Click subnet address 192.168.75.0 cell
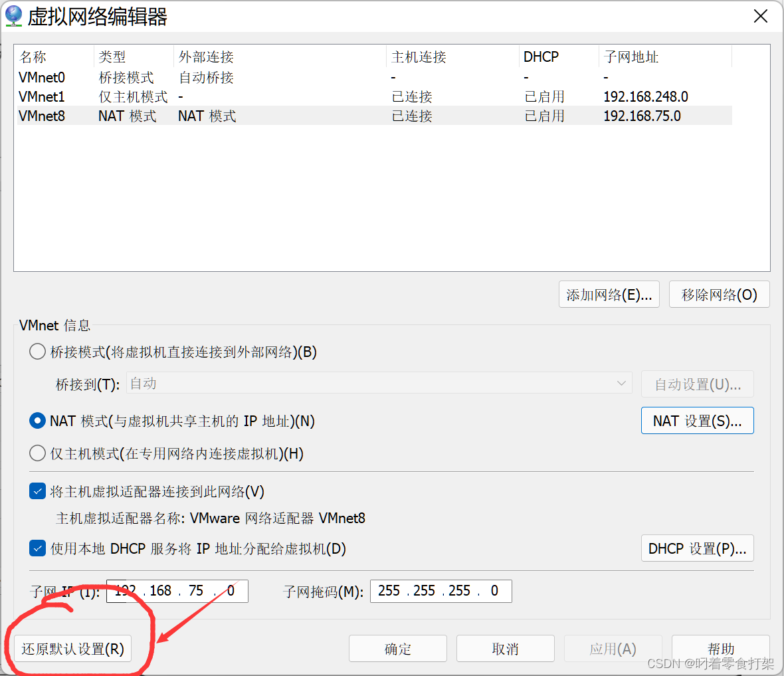 click(x=642, y=116)
